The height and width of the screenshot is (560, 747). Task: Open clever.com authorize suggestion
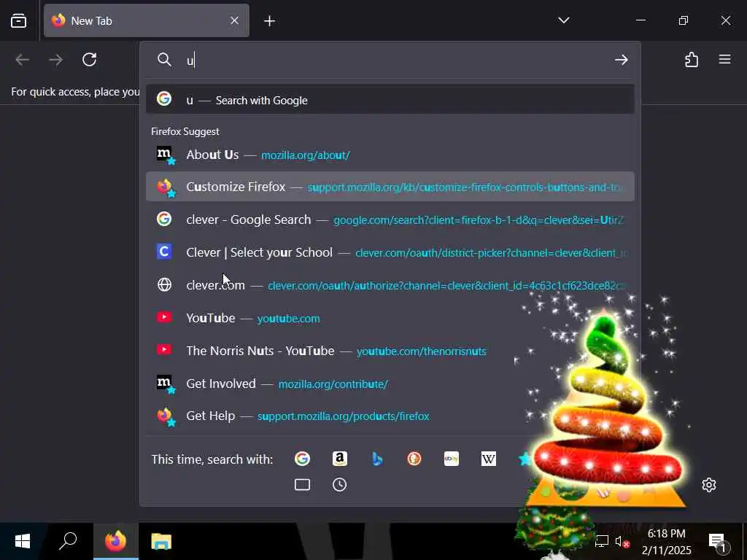coord(390,285)
